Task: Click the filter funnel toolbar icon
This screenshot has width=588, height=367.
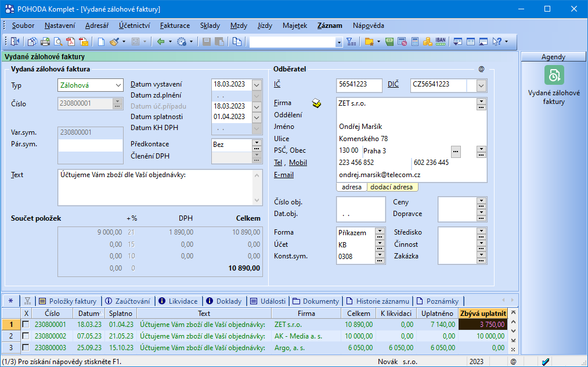Action: point(351,42)
